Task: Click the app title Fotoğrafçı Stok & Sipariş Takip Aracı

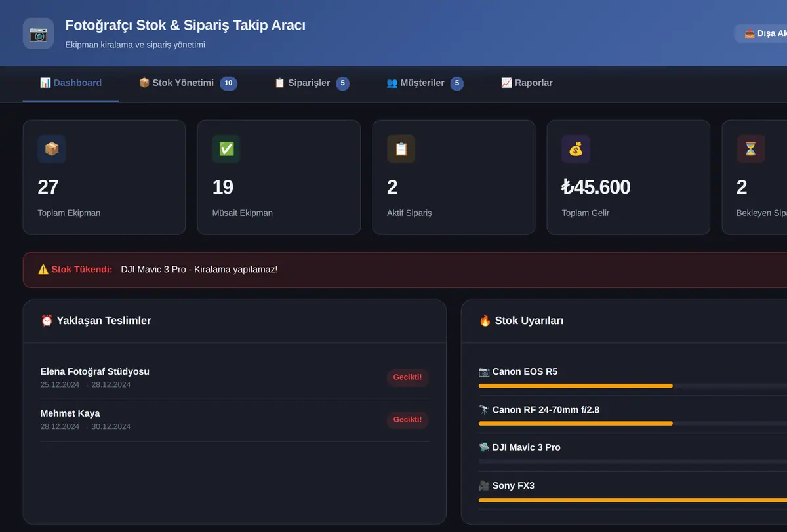Action: click(x=186, y=25)
